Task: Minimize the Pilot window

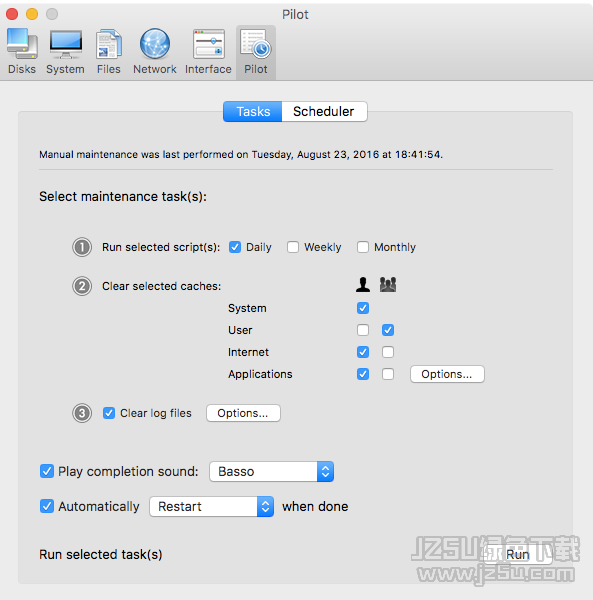Action: pyautogui.click(x=32, y=14)
